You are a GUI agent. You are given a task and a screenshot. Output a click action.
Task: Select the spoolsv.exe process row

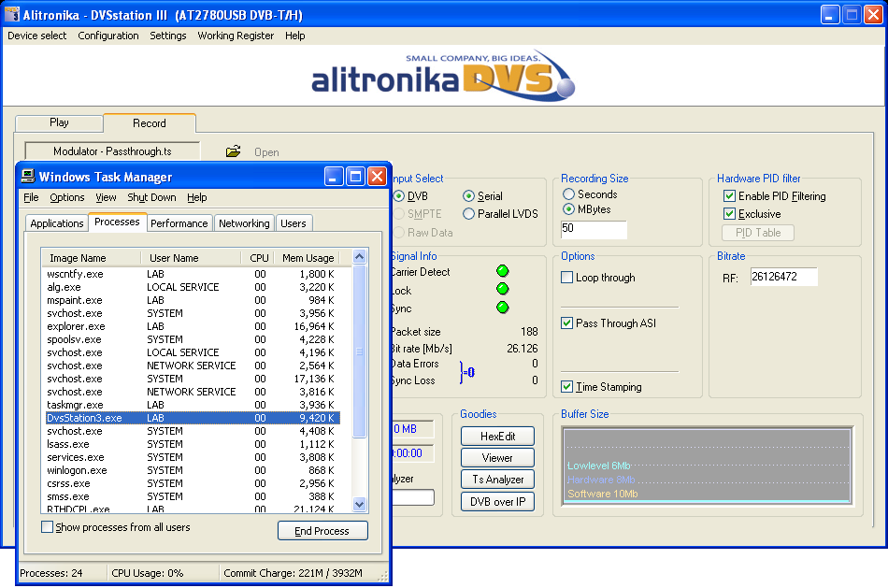pyautogui.click(x=193, y=339)
